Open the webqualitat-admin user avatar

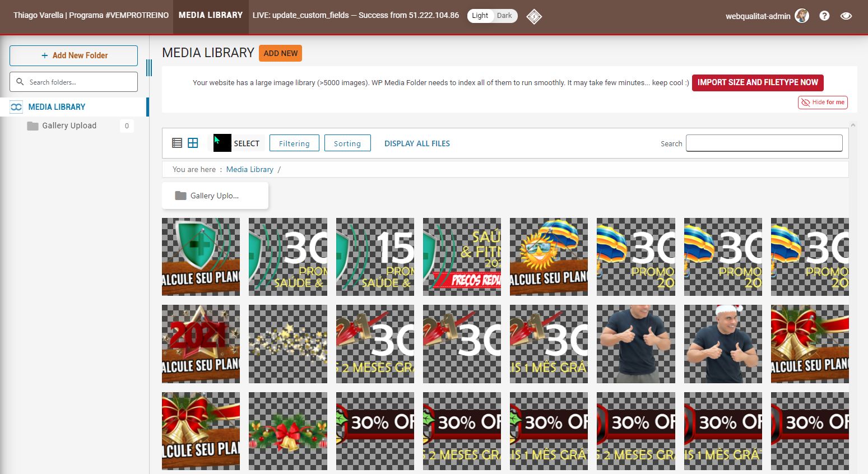(x=802, y=16)
